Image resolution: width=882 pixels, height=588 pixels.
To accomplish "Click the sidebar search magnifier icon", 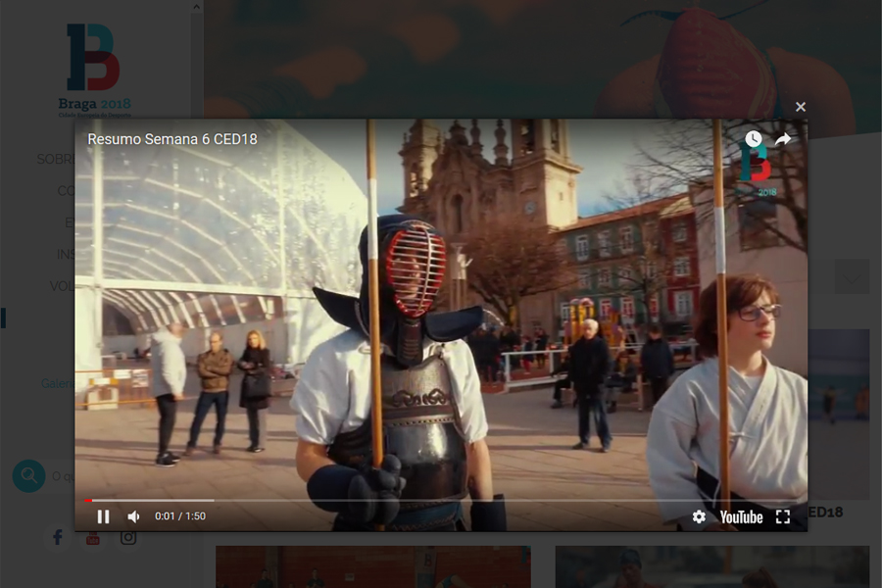I will pos(28,476).
